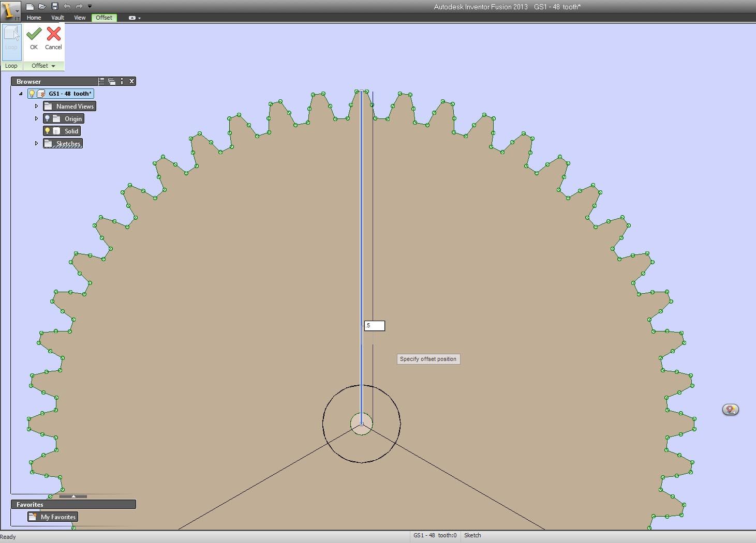Click the offset distance input field
Screen dimensions: 756x543
click(374, 326)
